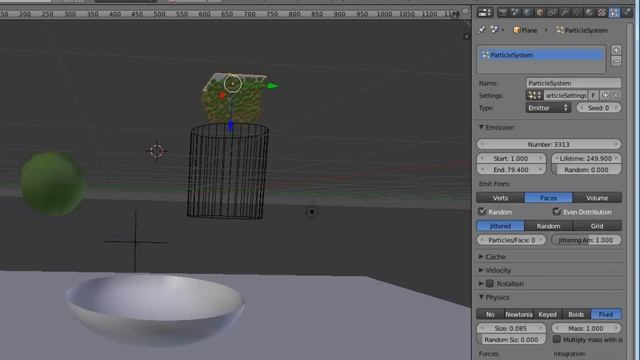Remove particle system slot with minus
The image size is (640, 360).
(616, 61)
